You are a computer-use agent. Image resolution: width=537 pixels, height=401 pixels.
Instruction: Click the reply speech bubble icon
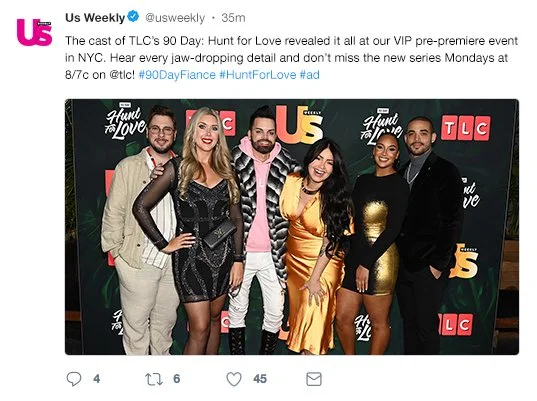point(74,379)
